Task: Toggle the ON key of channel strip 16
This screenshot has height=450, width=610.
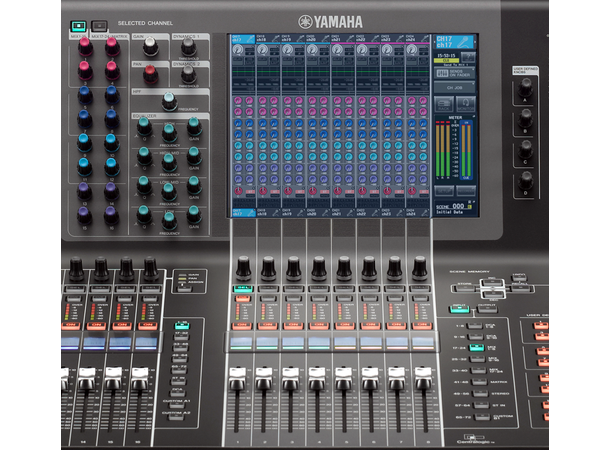Action: point(148,325)
